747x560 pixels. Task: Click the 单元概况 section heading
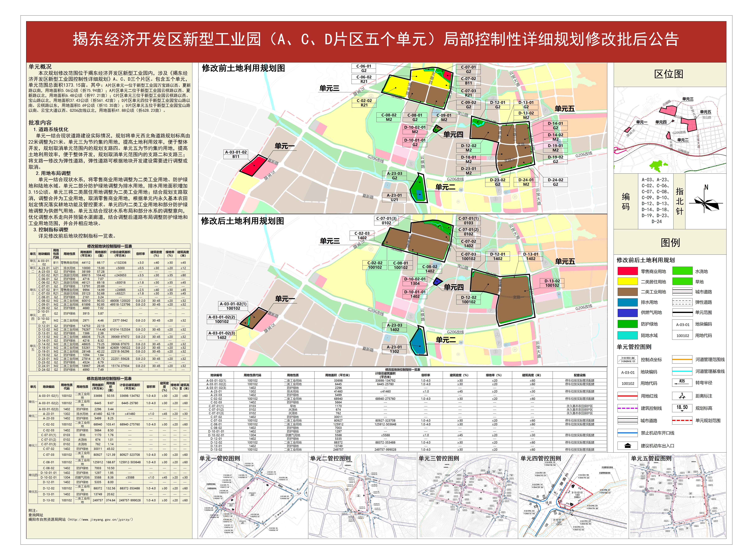tap(40, 67)
